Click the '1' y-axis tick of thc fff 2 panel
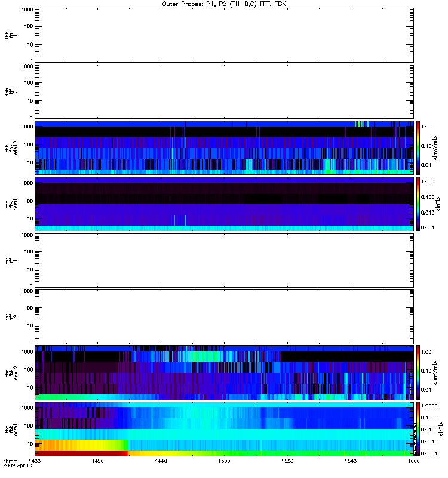Viewport: 448px width, 478px height. pyautogui.click(x=32, y=342)
